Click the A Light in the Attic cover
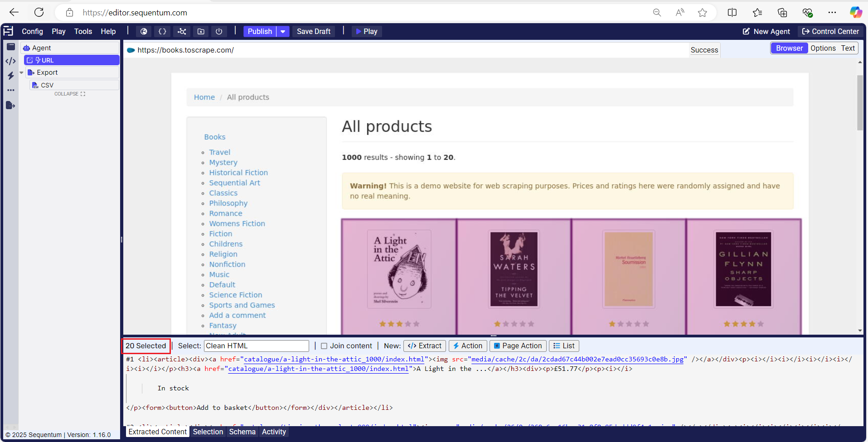868x442 pixels. (x=399, y=269)
